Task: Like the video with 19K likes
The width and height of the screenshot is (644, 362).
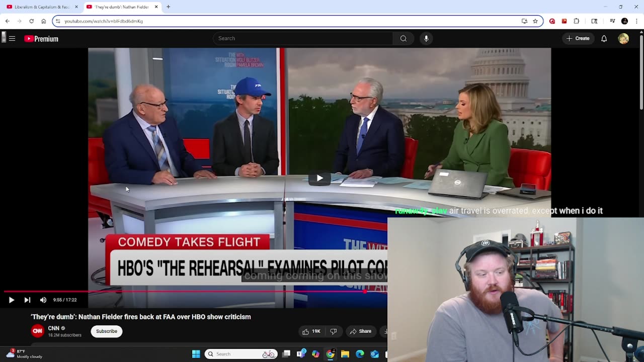Action: [311, 331]
